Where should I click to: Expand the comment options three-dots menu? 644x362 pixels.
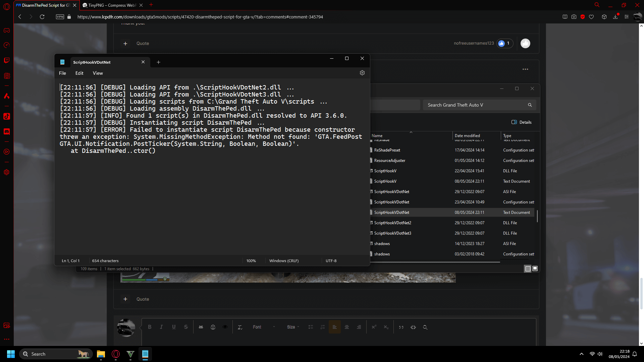(525, 69)
